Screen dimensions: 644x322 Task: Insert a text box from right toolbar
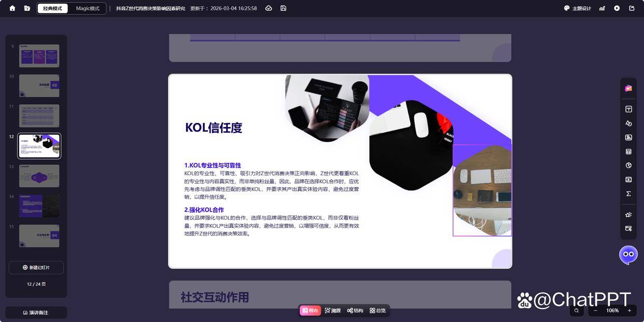[628, 109]
